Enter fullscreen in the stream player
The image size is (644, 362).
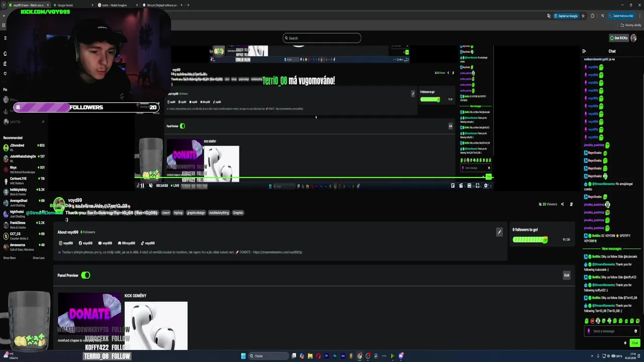tap(477, 186)
